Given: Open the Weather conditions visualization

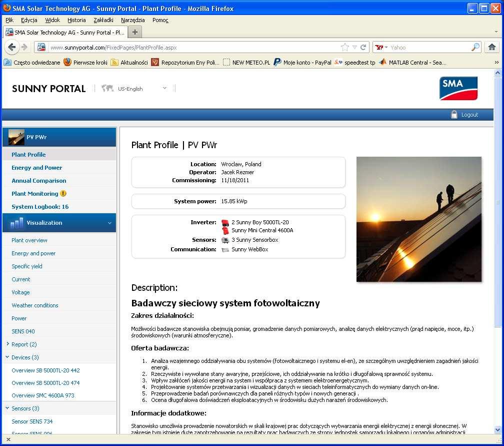Looking at the screenshot, I should pos(35,305).
